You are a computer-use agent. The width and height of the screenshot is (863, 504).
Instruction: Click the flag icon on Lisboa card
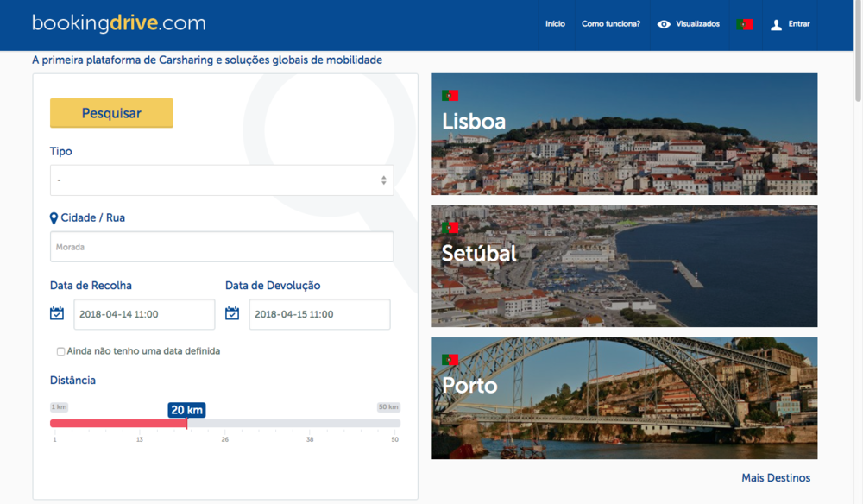click(450, 95)
